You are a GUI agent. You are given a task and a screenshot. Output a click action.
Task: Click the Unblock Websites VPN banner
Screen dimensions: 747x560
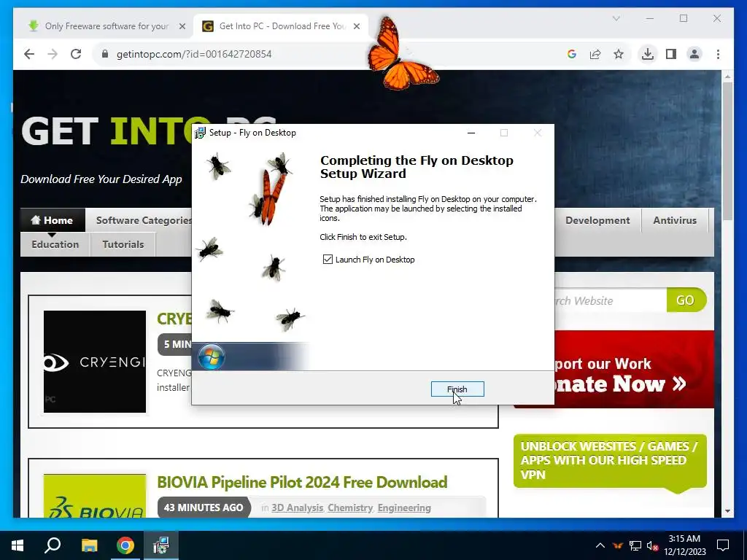tap(610, 461)
